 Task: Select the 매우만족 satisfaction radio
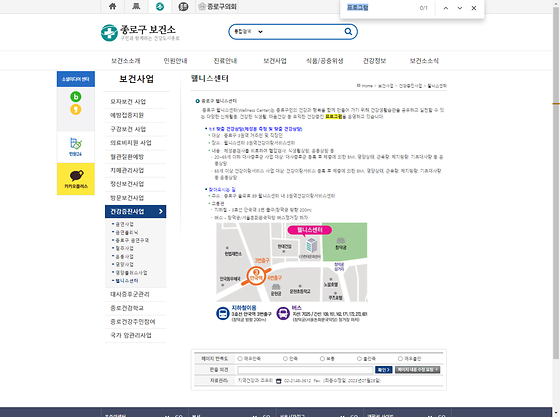tap(240, 358)
